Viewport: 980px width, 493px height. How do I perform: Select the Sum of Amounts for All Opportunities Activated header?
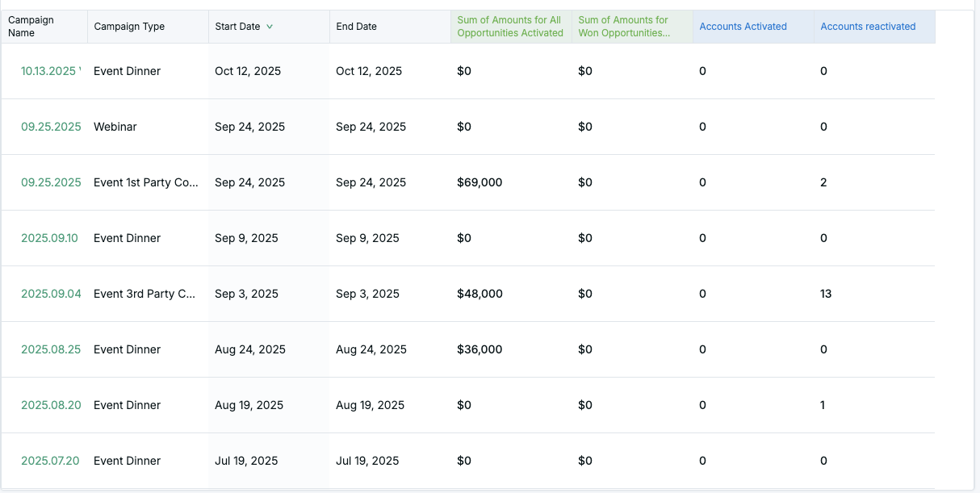(510, 27)
